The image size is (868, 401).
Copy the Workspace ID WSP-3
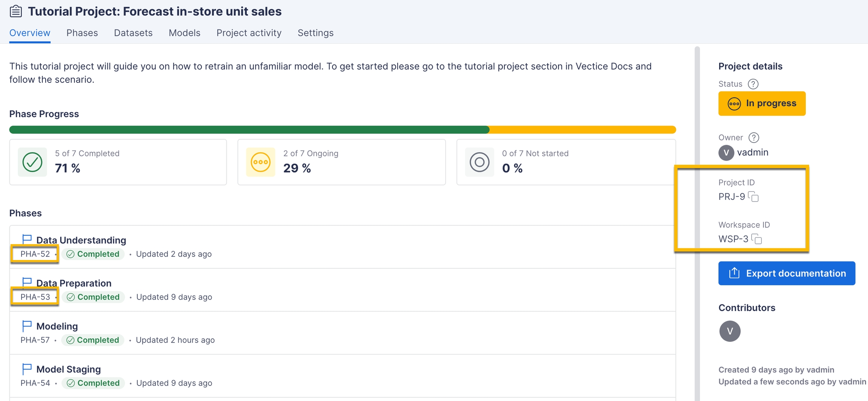tap(756, 239)
